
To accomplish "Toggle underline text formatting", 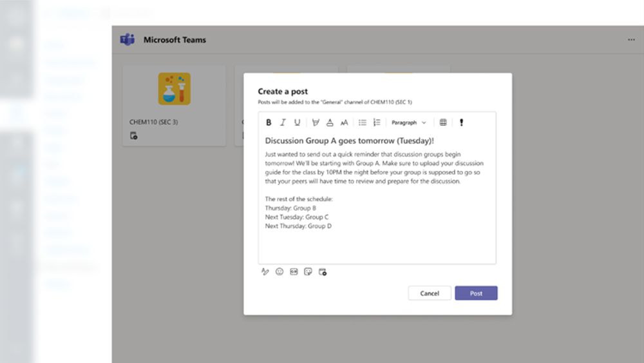I will tap(297, 123).
